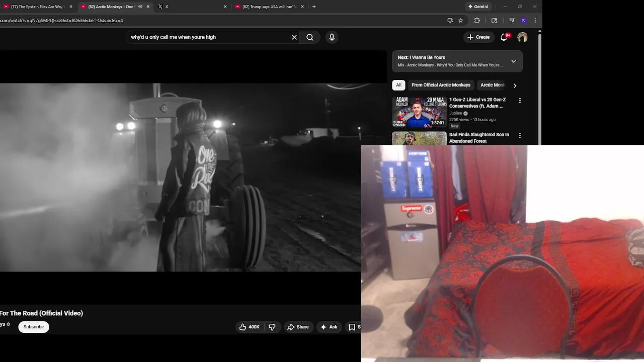This screenshot has width=644, height=362.
Task: Open the Gemini button in Chrome
Action: click(x=478, y=7)
